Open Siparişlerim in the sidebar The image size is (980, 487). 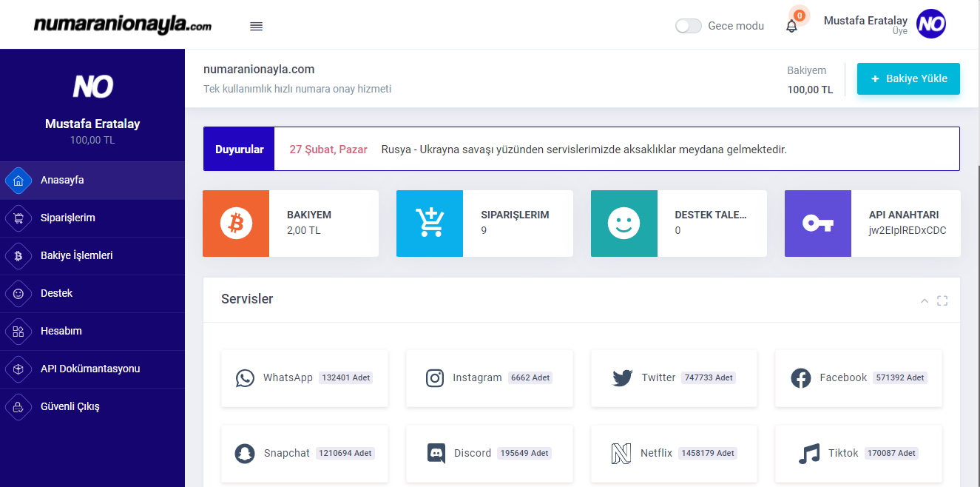pos(68,218)
